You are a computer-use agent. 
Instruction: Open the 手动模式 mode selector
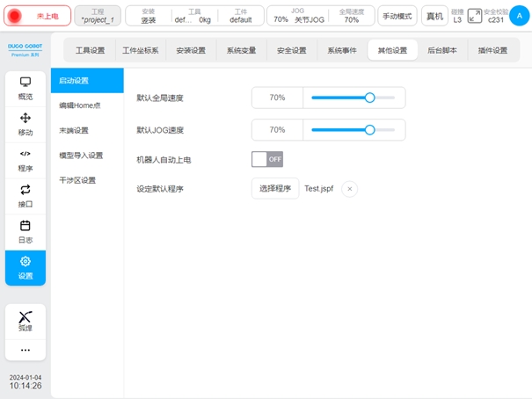tap(397, 16)
